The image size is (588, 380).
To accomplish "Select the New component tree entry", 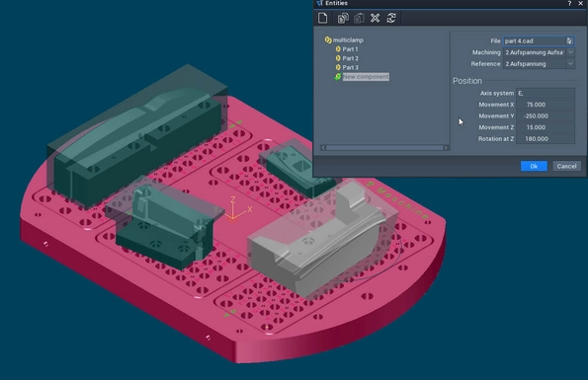I will (x=366, y=77).
